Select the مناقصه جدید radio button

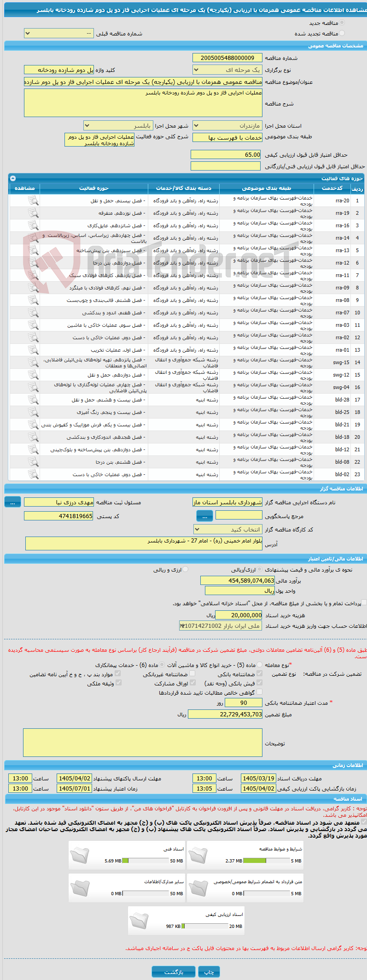(x=342, y=23)
